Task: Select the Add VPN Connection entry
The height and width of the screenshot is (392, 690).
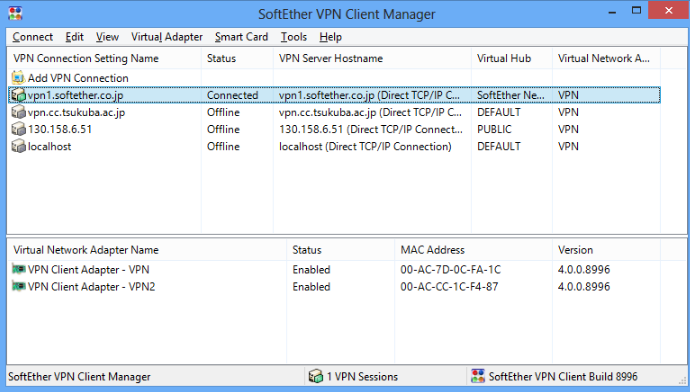Action: click(x=78, y=78)
